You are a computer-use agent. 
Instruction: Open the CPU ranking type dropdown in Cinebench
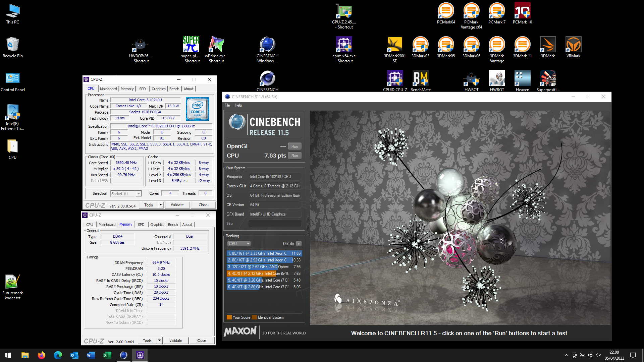239,244
